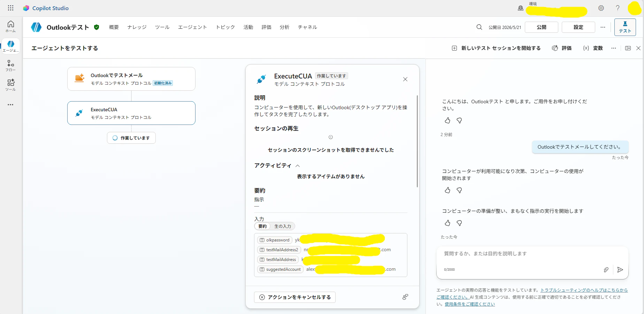Close the ExecuteCUA details panel
This screenshot has width=644, height=314.
(x=405, y=79)
